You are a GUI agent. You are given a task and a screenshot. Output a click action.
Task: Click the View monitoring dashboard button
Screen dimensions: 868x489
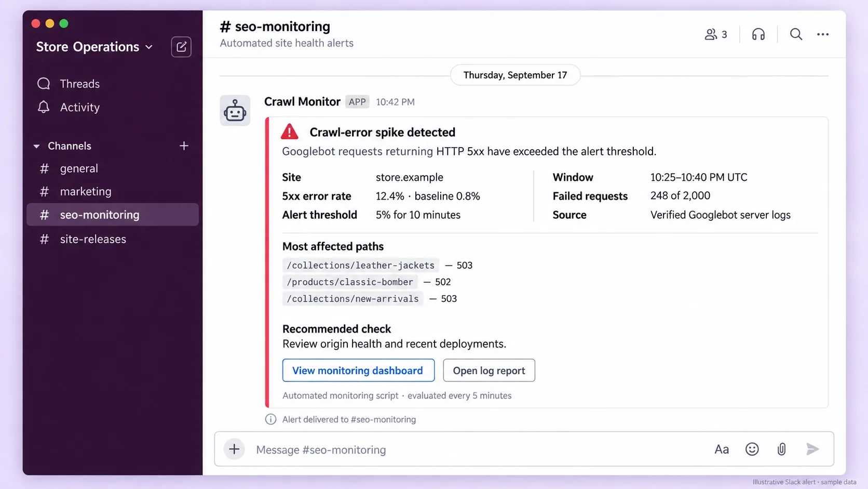coord(358,371)
